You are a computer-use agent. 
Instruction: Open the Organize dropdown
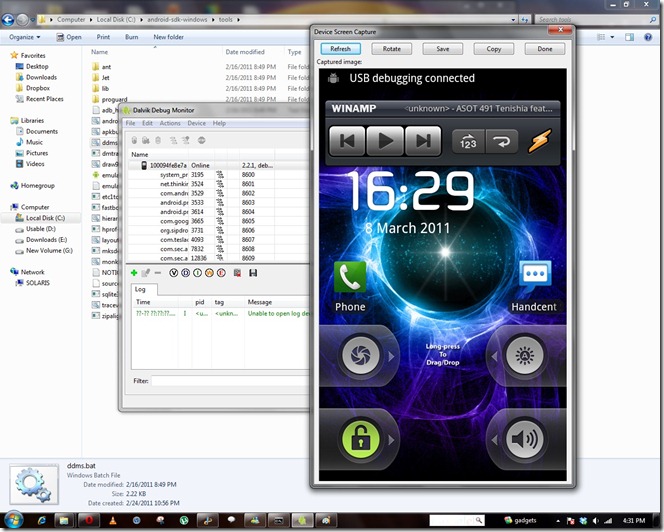point(25,37)
